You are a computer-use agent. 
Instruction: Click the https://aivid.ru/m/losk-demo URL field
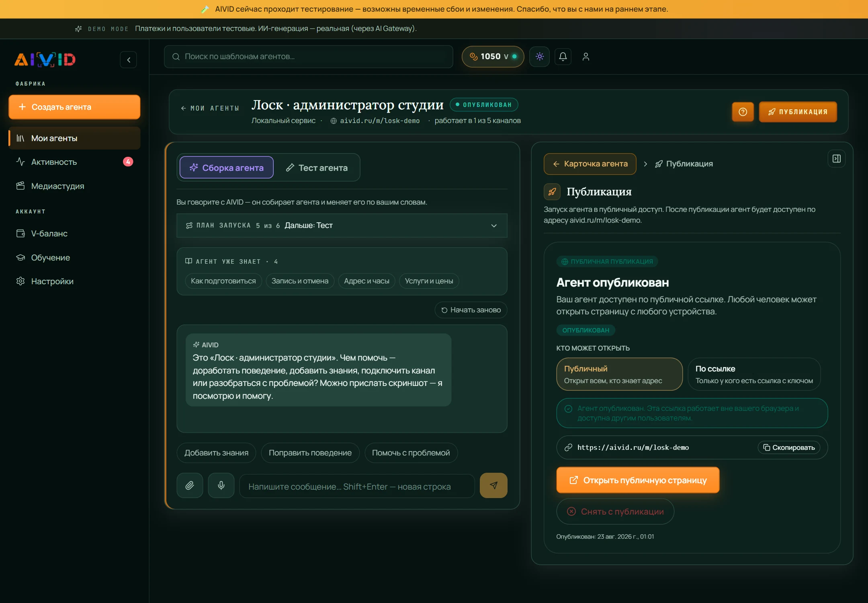(x=692, y=447)
